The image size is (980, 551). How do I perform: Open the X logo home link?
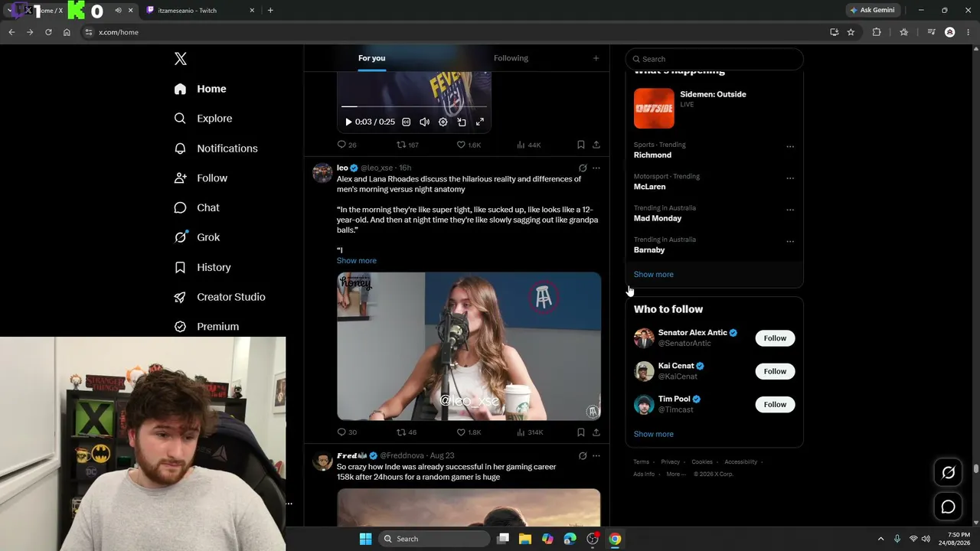coord(181,59)
